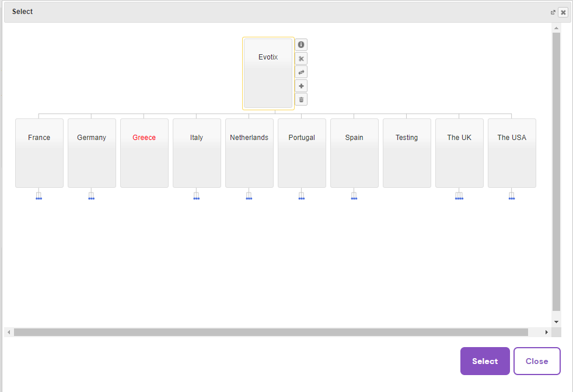Click the vertical scrollbar down arrow
The image size is (573, 392).
[556, 321]
